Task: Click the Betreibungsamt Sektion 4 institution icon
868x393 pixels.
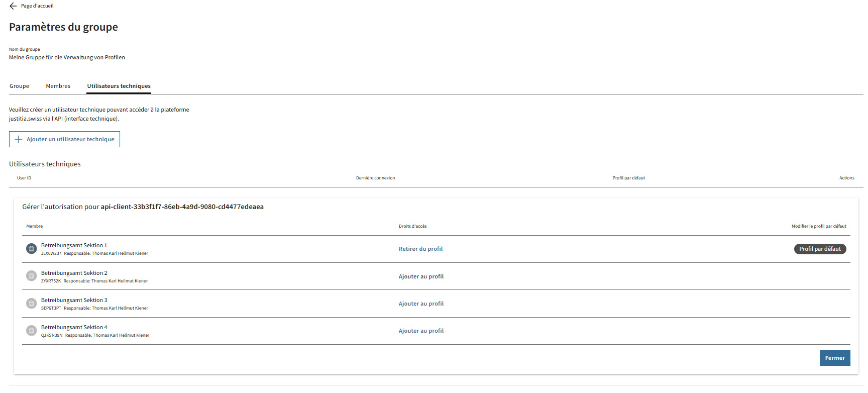Action: pos(32,330)
